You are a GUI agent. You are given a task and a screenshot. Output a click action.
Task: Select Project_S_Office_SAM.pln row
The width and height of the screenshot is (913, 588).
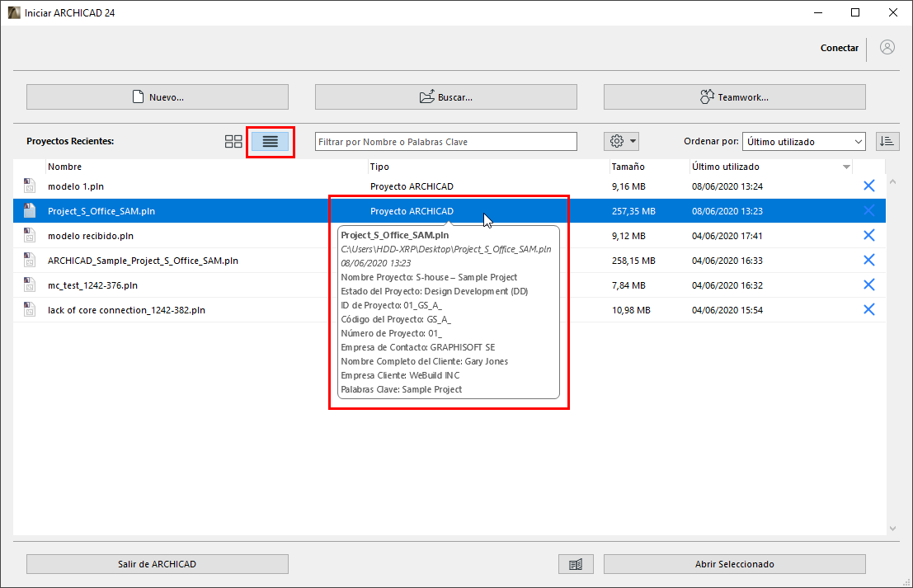449,211
